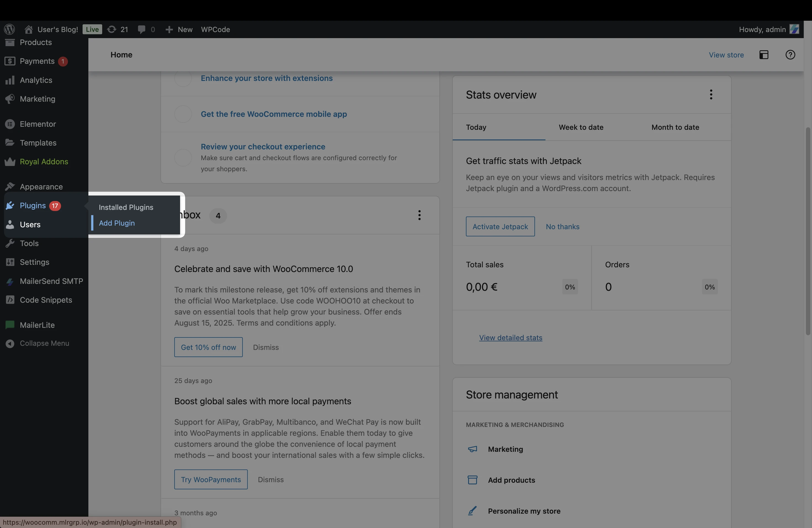The image size is (812, 528).
Task: Click the Templates folder icon
Action: (10, 142)
